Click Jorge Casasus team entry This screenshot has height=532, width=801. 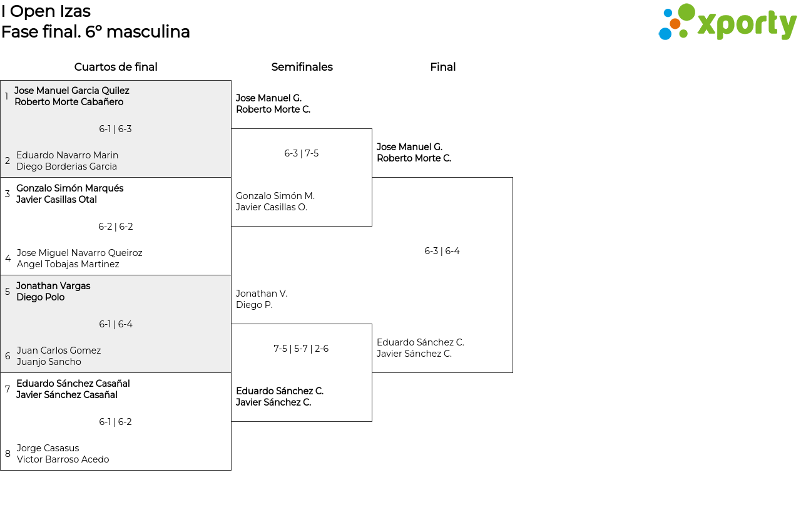(x=63, y=454)
